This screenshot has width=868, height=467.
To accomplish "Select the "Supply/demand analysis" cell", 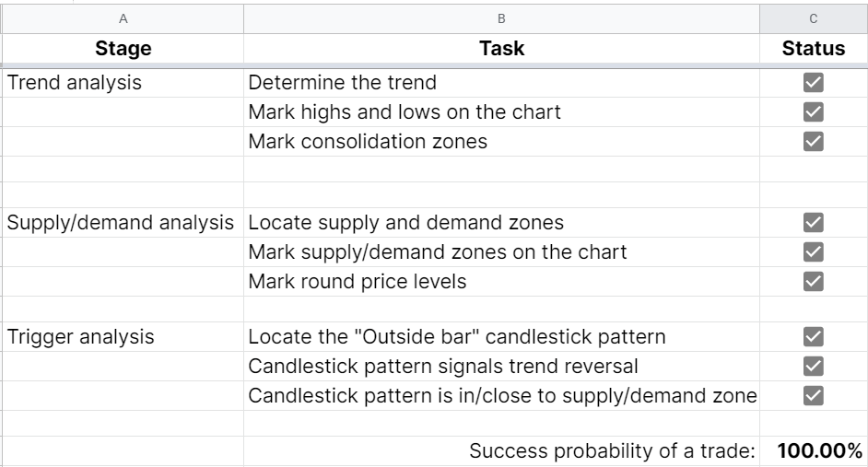I will pos(123,222).
